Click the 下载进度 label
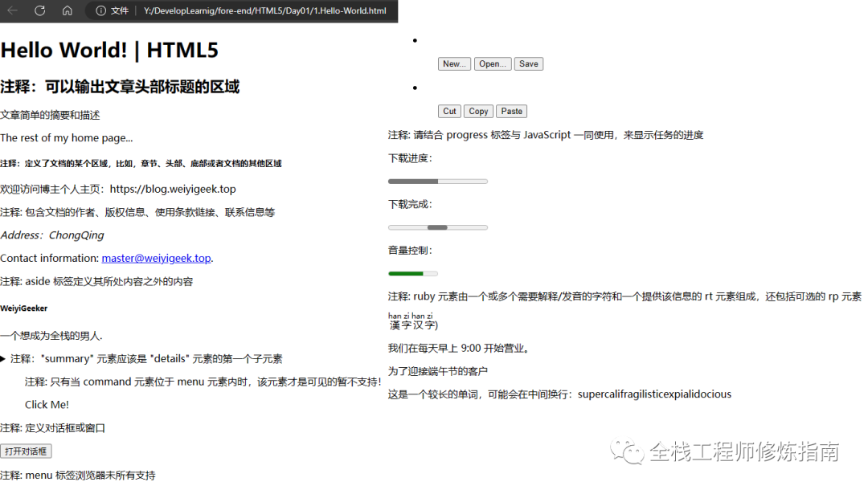Viewport: 868px width, 490px height. pyautogui.click(x=410, y=159)
